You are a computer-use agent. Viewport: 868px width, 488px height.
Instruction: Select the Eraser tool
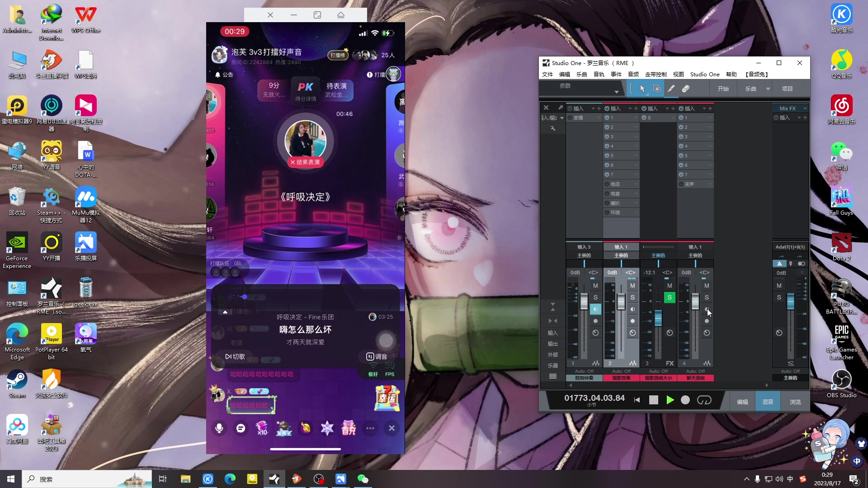coord(686,89)
